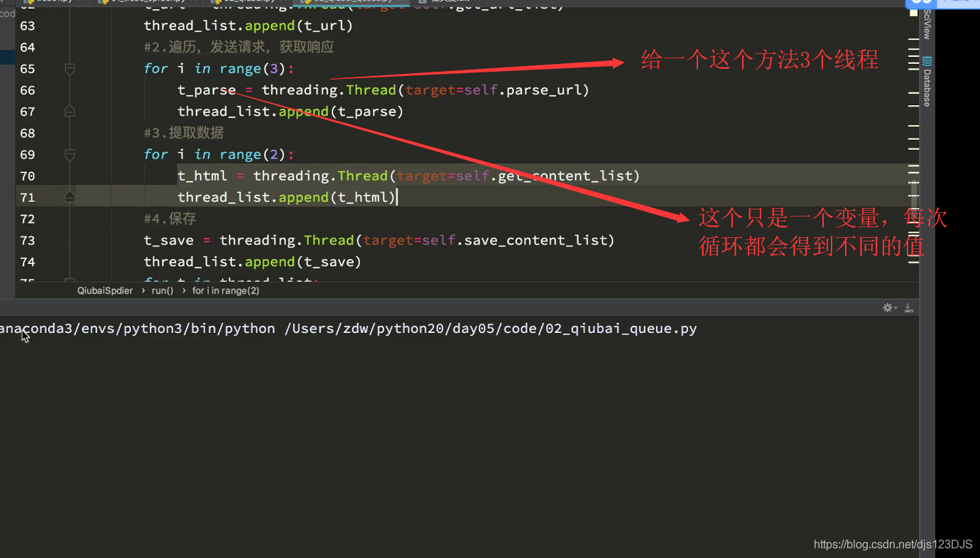Select 'for i in range(2)' breadcrumb
This screenshot has width=980, height=558.
pyautogui.click(x=225, y=290)
